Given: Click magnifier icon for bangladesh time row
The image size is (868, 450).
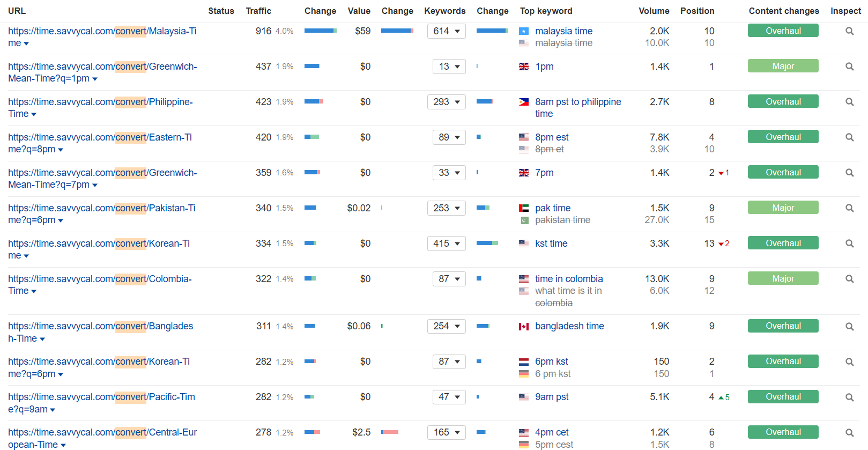Looking at the screenshot, I should pos(849,326).
